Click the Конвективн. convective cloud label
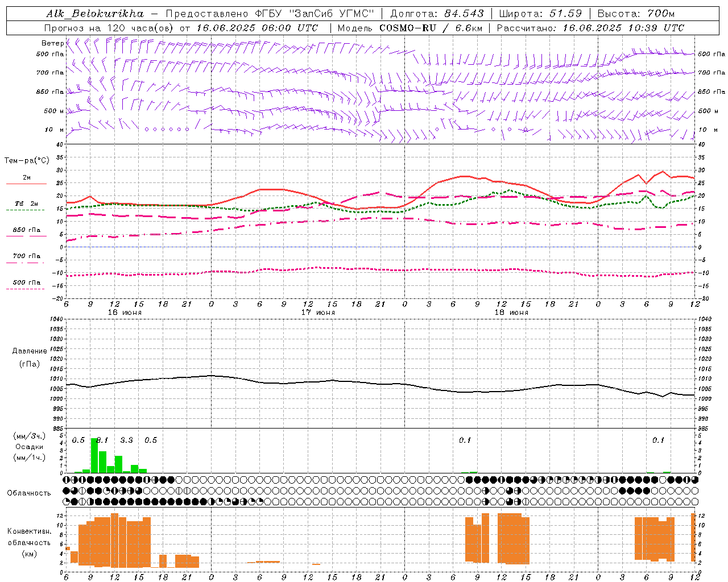The width and height of the screenshot is (728, 582). [x=29, y=531]
